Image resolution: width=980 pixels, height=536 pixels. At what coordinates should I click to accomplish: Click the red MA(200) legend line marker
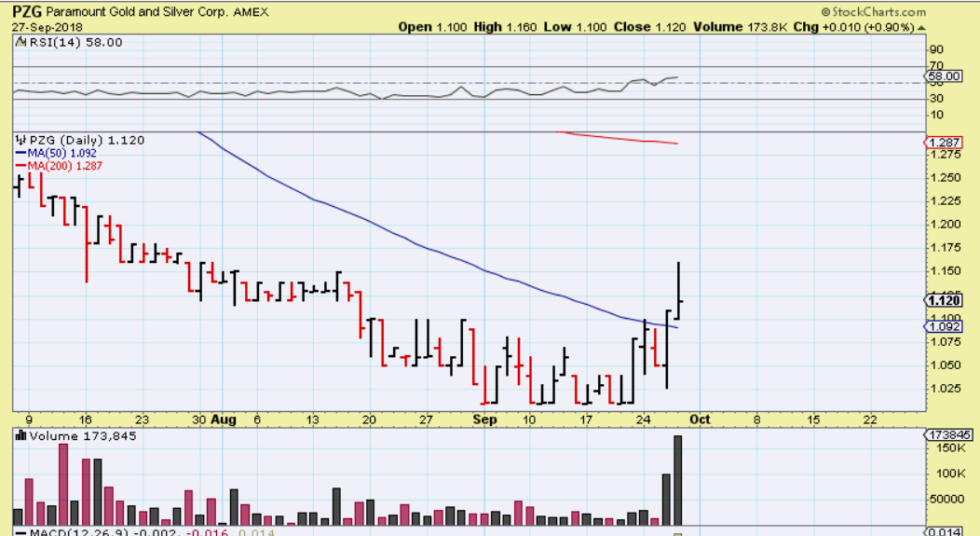coord(20,166)
